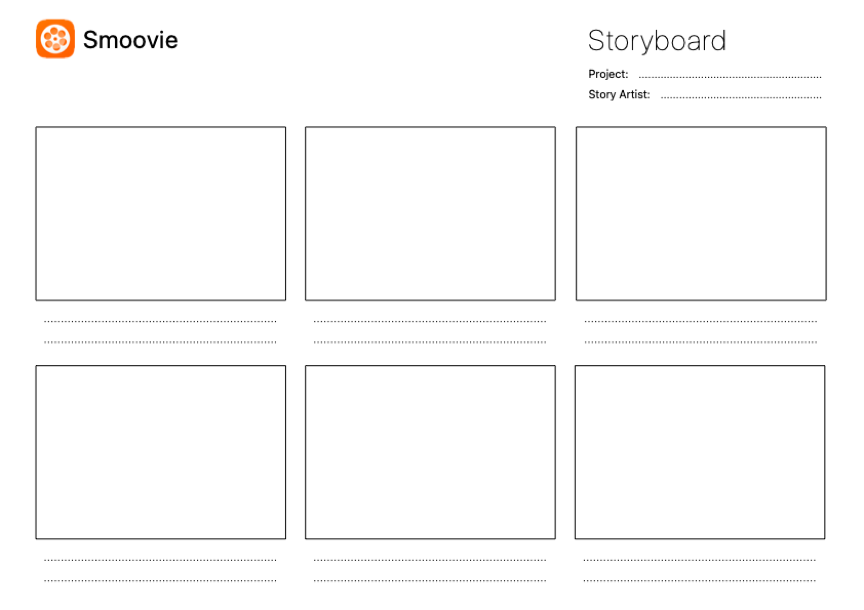Click second caption line under bottom-middle frame

pos(430,580)
